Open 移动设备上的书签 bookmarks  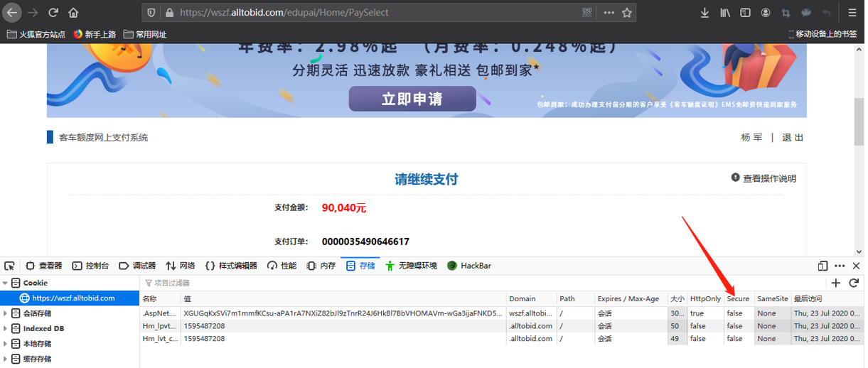click(x=823, y=34)
